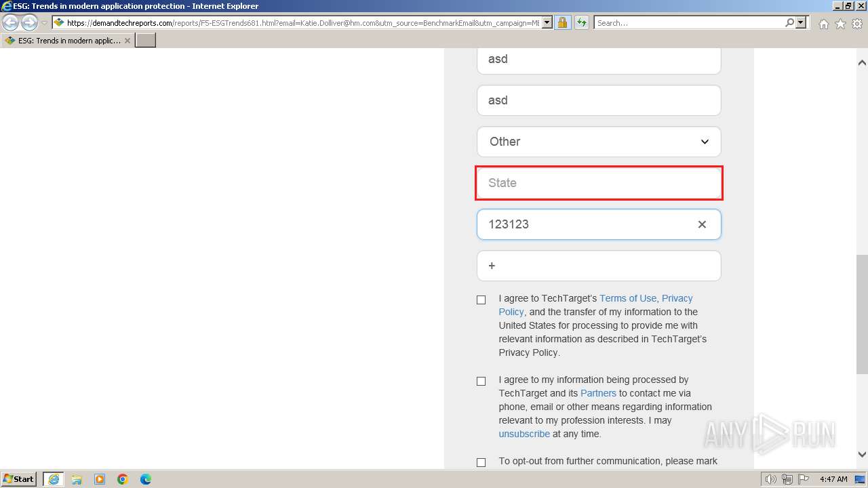Click the first asd text field
Viewport: 868px width, 488px height.
(599, 60)
